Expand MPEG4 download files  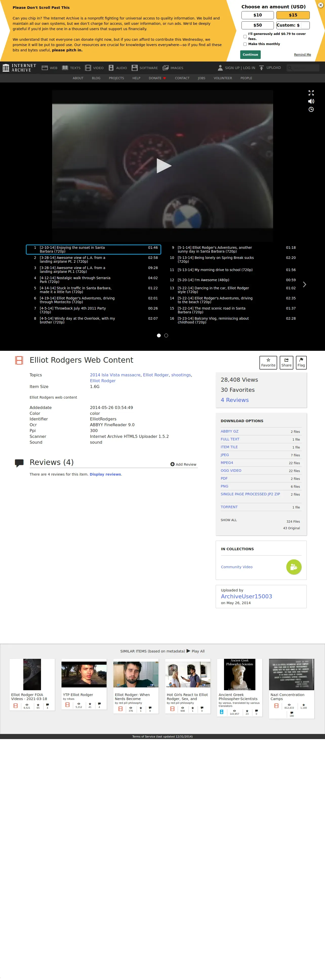(x=227, y=463)
